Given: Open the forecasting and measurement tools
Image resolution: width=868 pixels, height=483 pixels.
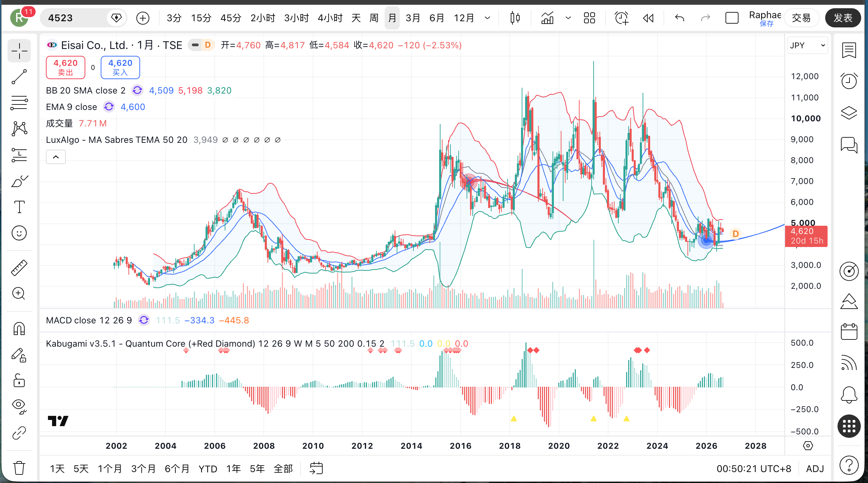Looking at the screenshot, I should [19, 155].
